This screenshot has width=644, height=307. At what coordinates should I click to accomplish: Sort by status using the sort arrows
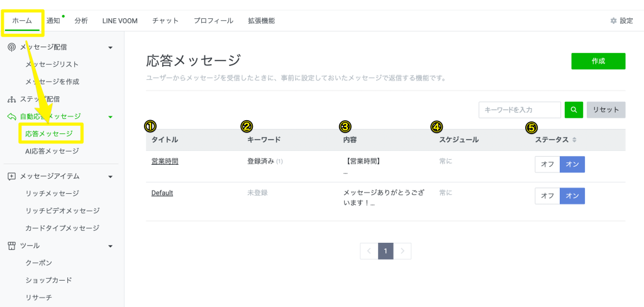pos(574,140)
